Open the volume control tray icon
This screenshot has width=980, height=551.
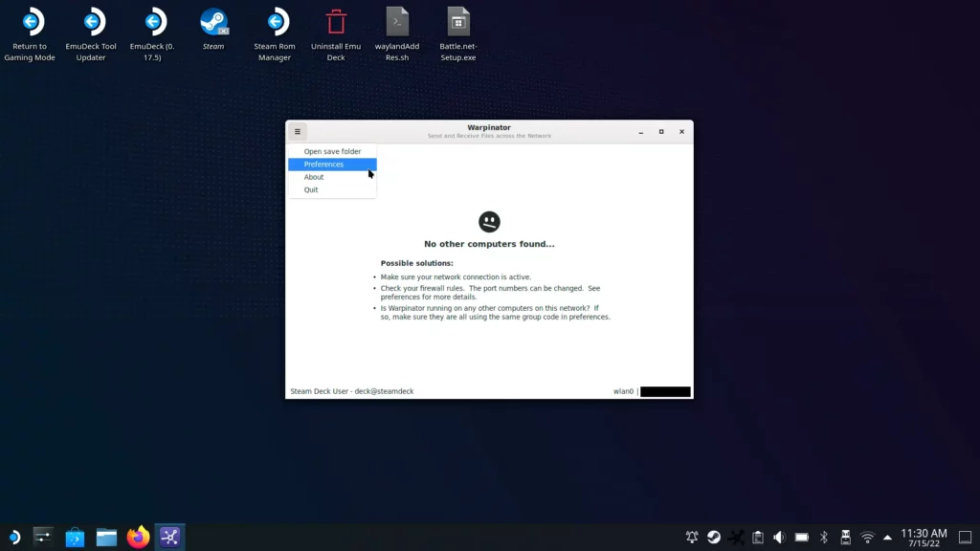coord(779,538)
